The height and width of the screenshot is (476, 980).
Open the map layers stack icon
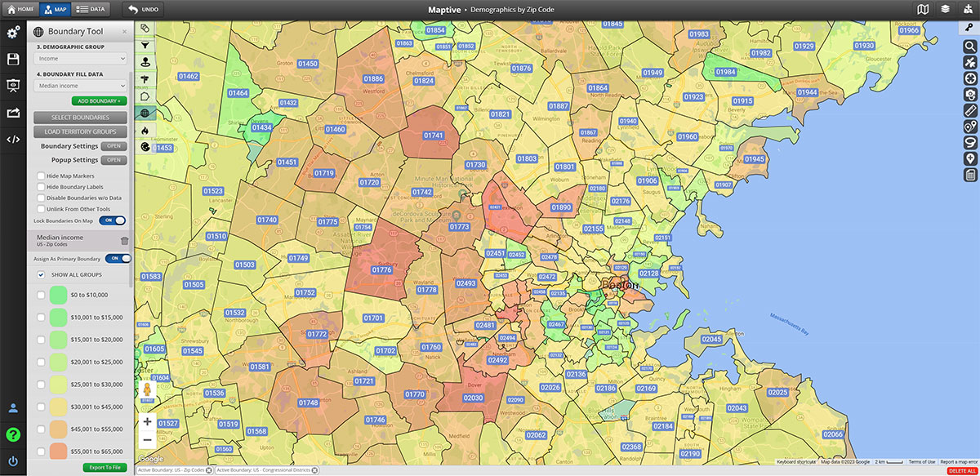tap(945, 10)
